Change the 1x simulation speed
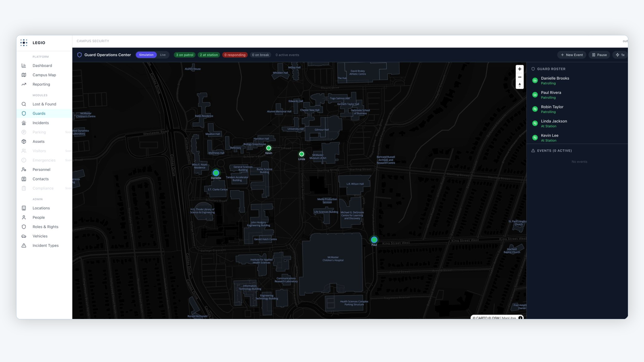The image size is (644, 362). point(620,55)
